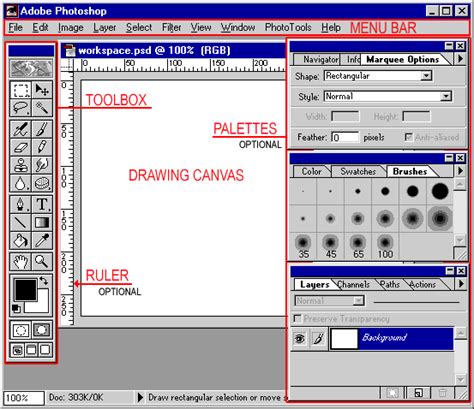Click the 100% zoom field in status bar
Screen dimensions: 474x409
click(x=24, y=398)
